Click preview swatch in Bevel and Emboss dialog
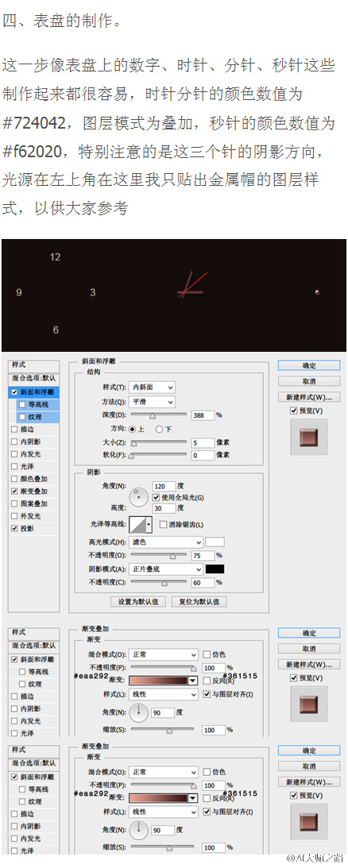 coord(308,438)
